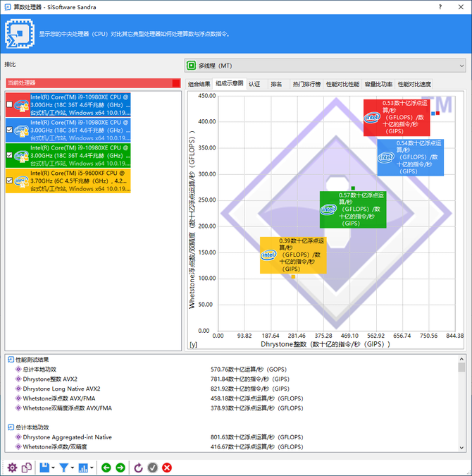Image resolution: width=472 pixels, height=476 pixels.
Task: Click the green chip icon in multithread combo
Action: coord(192,66)
